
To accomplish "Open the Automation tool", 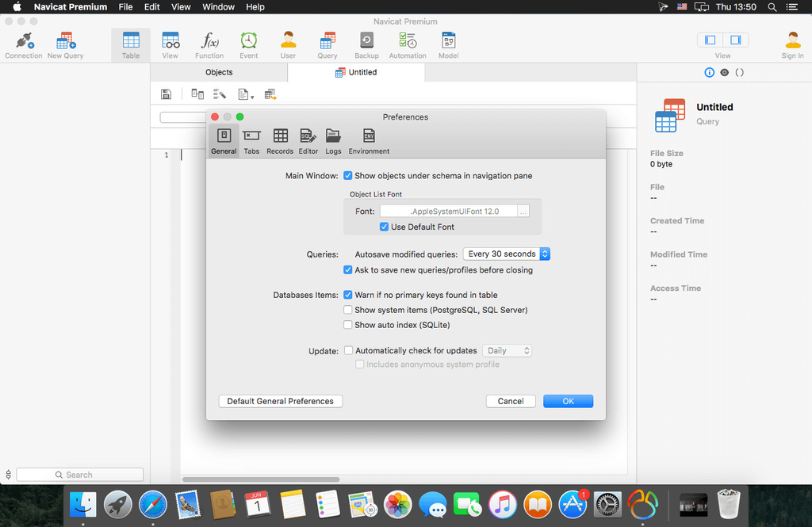I will [x=408, y=44].
